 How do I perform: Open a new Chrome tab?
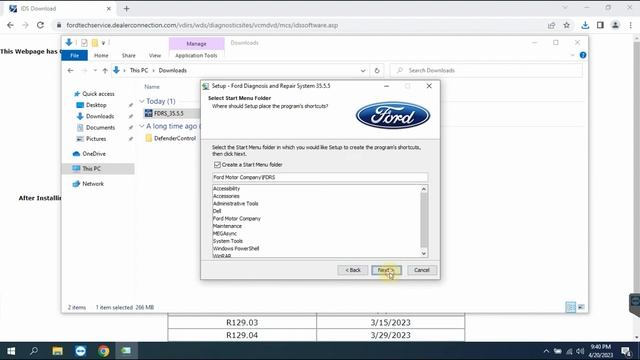point(126,9)
